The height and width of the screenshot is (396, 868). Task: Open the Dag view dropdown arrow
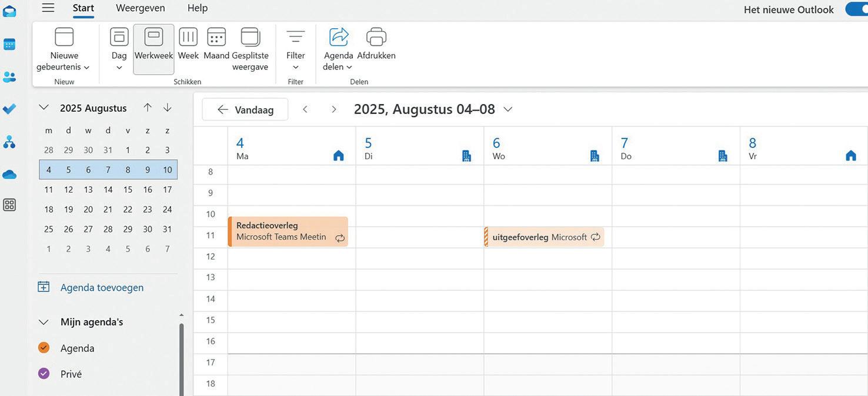tap(119, 68)
